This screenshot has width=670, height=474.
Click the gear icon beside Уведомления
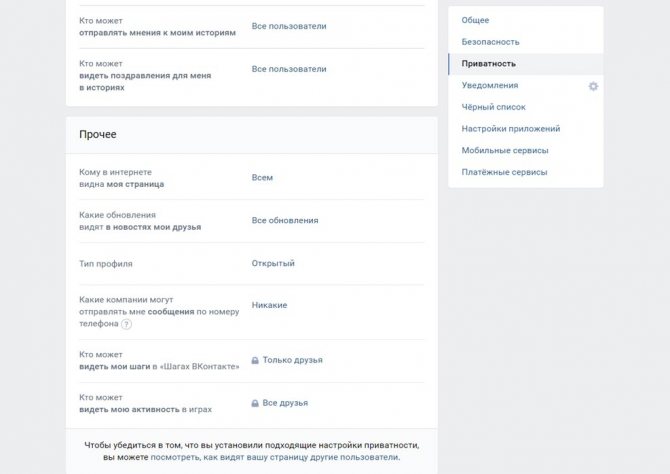593,86
